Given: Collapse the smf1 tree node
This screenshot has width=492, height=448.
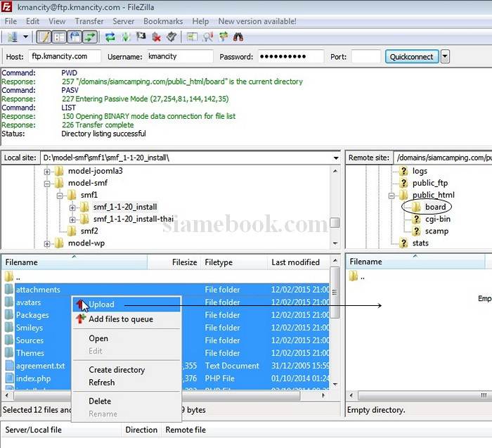Looking at the screenshot, I should [x=60, y=196].
